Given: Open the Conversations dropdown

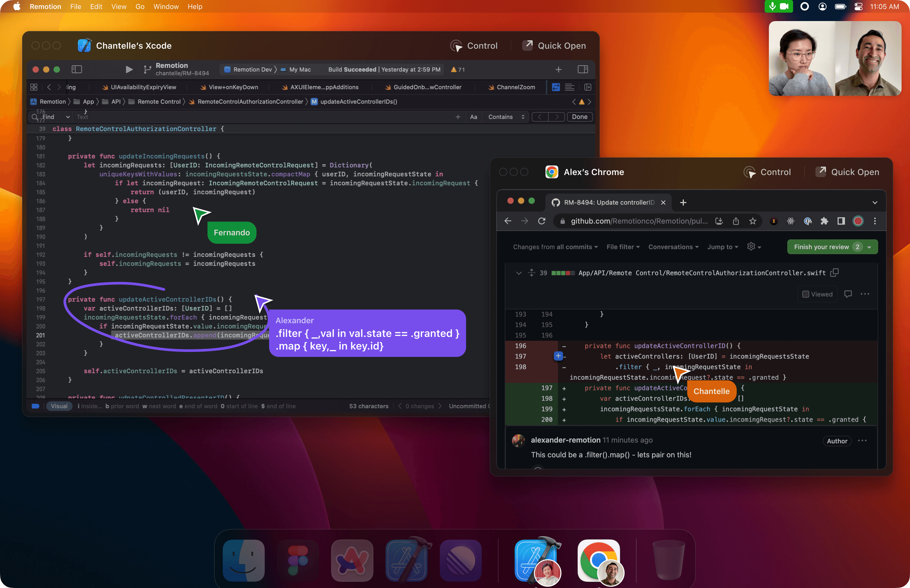Looking at the screenshot, I should [x=673, y=247].
